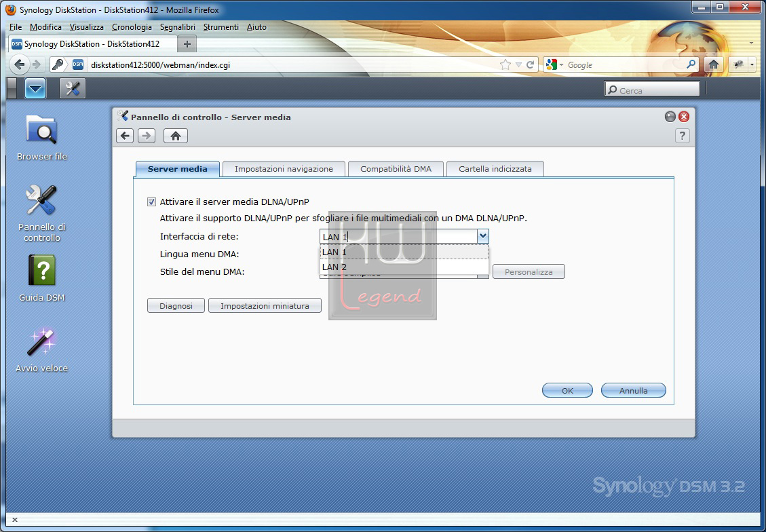This screenshot has height=532, width=766.
Task: Choose LAN 2 from the dropdown list
Action: pyautogui.click(x=404, y=267)
